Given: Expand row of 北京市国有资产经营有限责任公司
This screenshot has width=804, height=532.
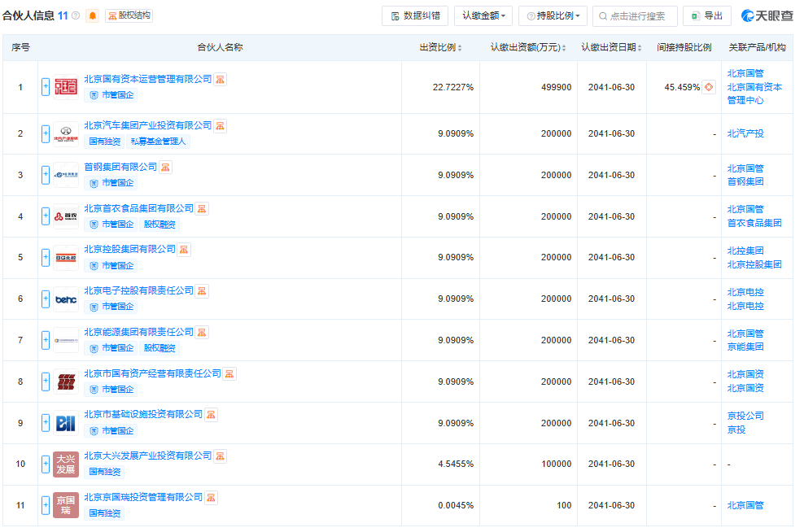Looking at the screenshot, I should tap(46, 382).
